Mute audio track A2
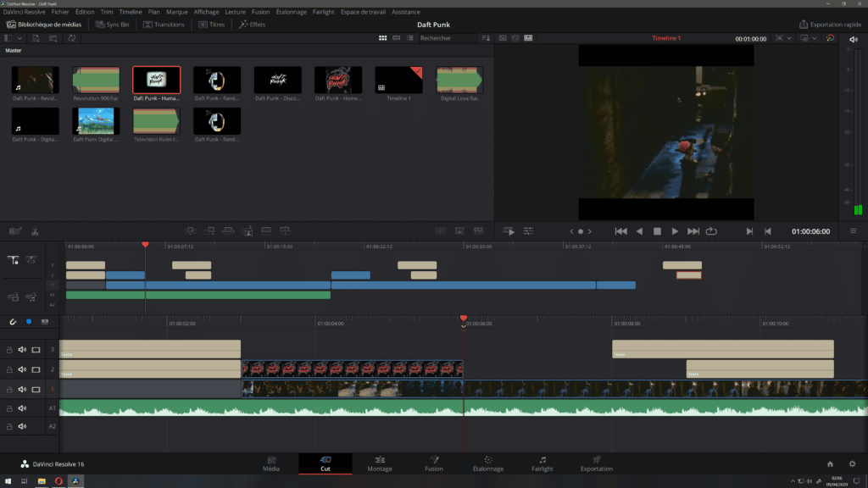868x488 pixels. coord(22,427)
